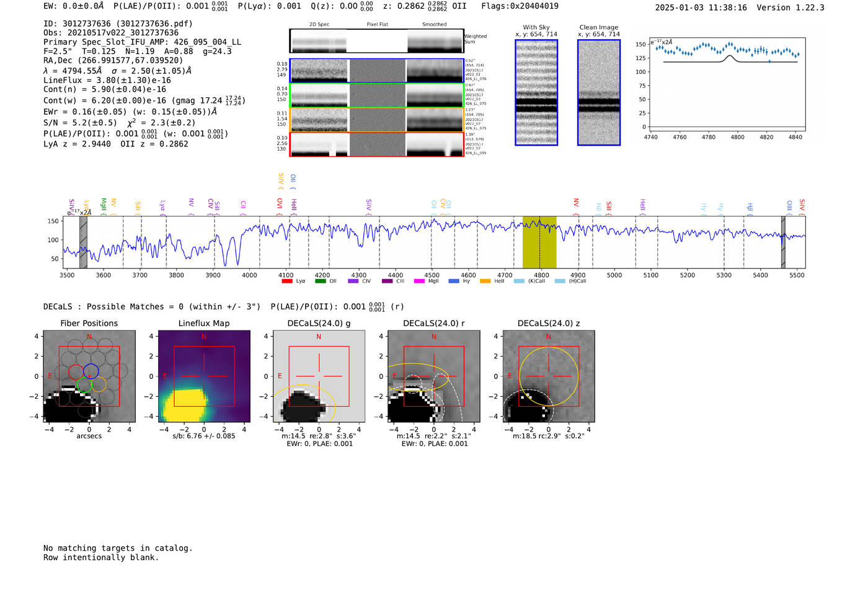Open the With Sky cutout image
The height and width of the screenshot is (591, 868).
click(x=536, y=92)
